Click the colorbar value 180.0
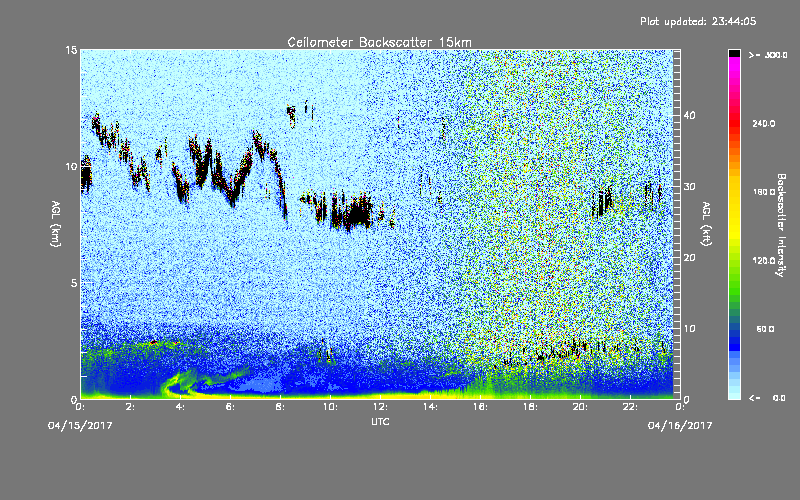 764,192
